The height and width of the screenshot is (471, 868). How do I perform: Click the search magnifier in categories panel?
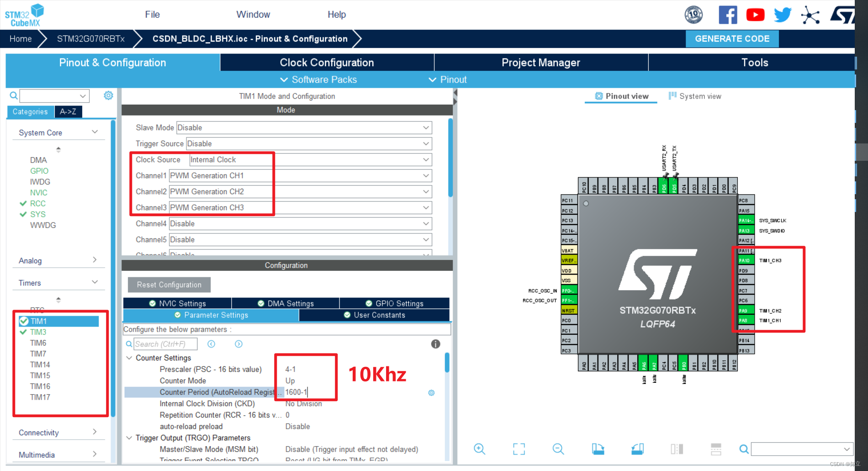coord(14,95)
